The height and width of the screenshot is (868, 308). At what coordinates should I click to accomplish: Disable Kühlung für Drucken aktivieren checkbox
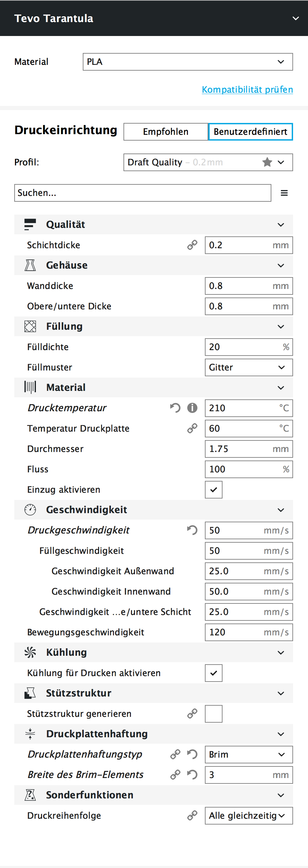point(214,673)
